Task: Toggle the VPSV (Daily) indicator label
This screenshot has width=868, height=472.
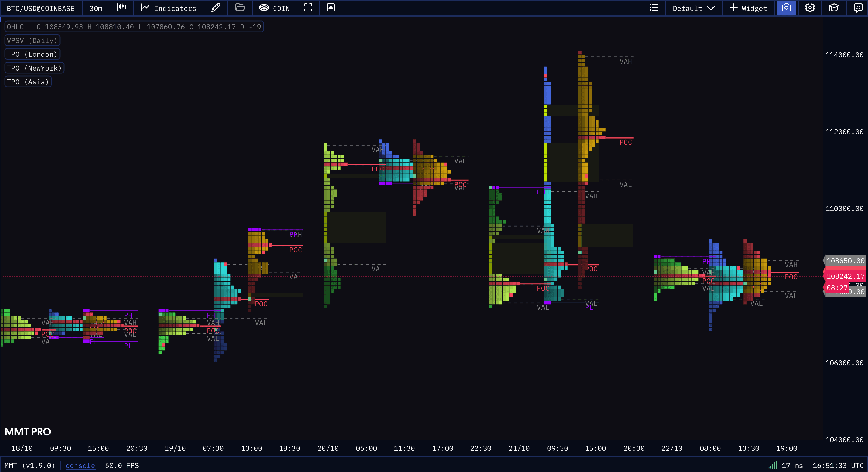Action: click(x=32, y=40)
